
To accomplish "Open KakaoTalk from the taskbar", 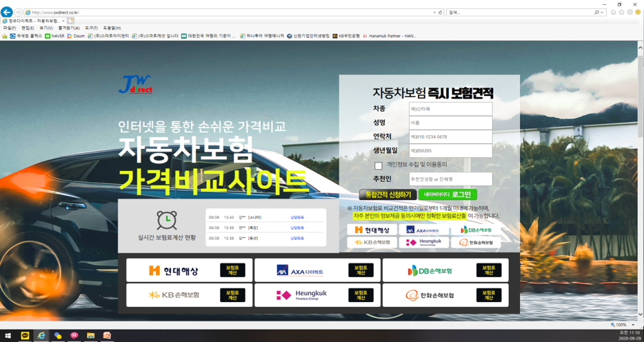I will click(x=25, y=335).
